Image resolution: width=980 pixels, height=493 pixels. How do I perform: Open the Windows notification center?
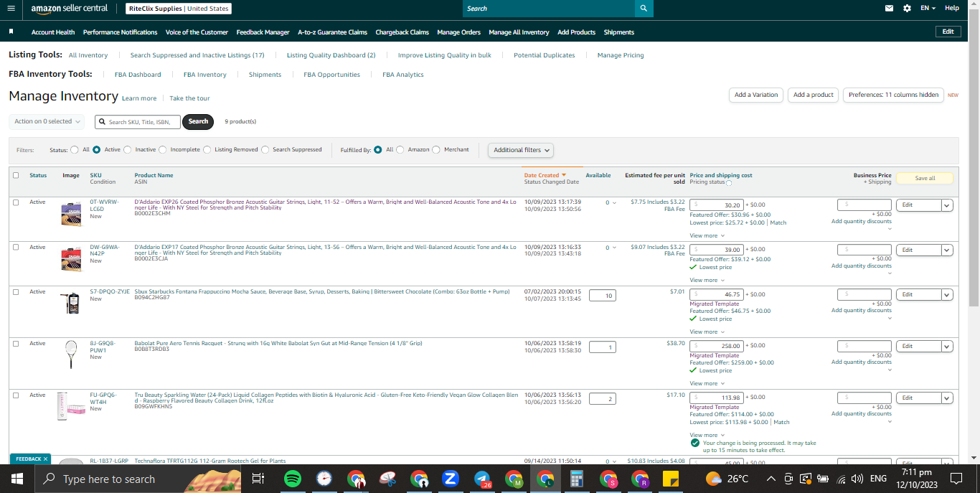[956, 479]
